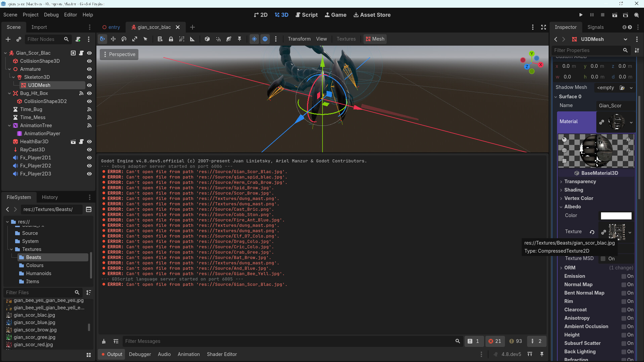Switch to the Signals tab
644x362 pixels.
tap(595, 27)
